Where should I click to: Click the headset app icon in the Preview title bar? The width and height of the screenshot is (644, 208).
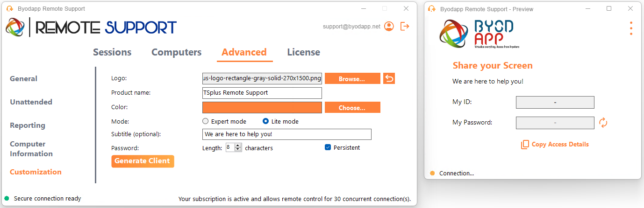click(x=432, y=9)
